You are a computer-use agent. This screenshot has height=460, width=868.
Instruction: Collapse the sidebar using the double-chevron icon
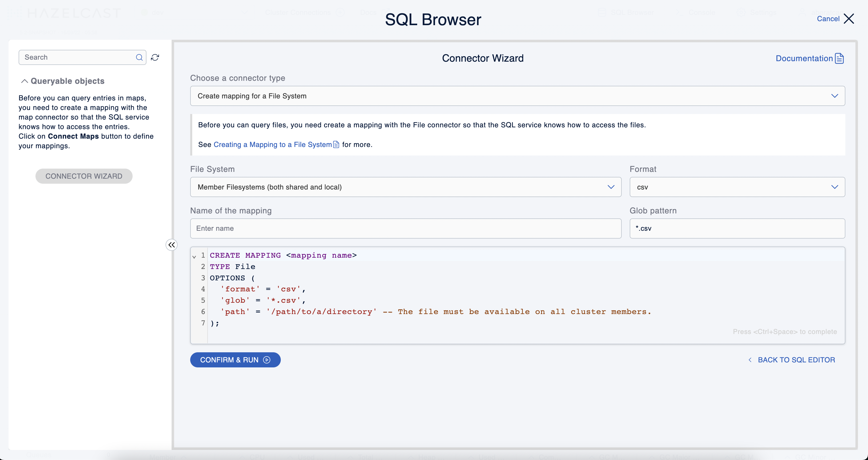(x=172, y=245)
